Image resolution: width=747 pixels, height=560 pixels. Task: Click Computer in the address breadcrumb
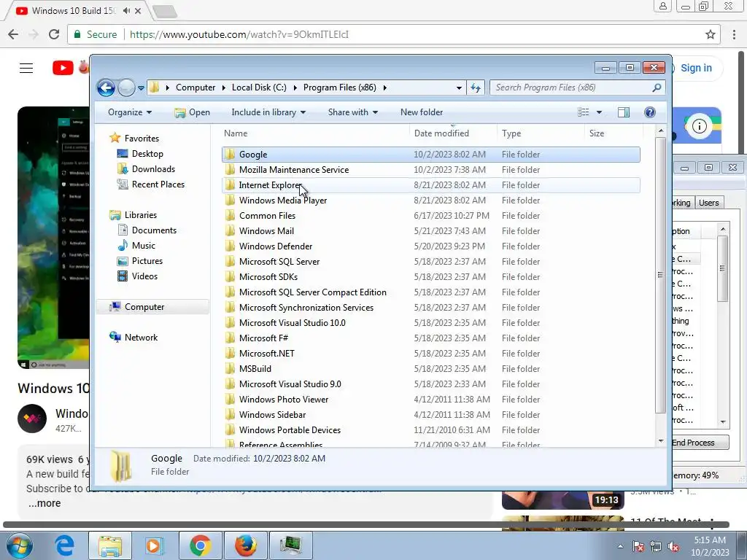(196, 87)
